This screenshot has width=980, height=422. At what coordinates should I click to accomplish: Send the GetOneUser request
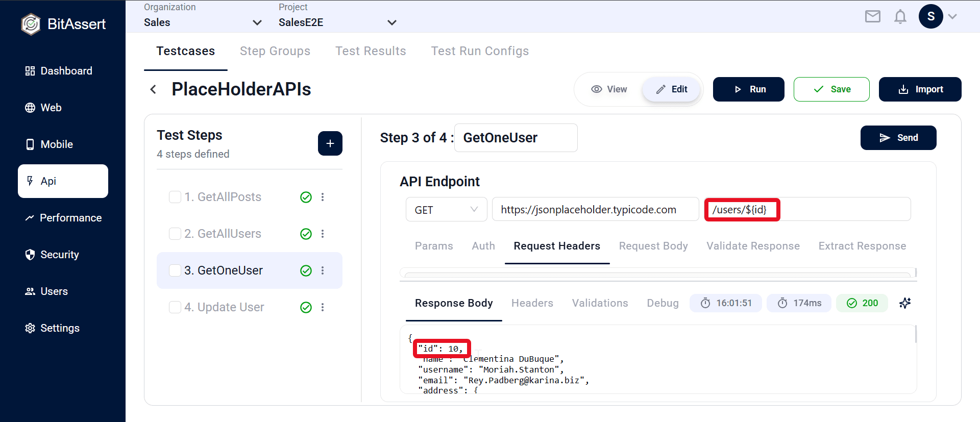[x=898, y=138]
